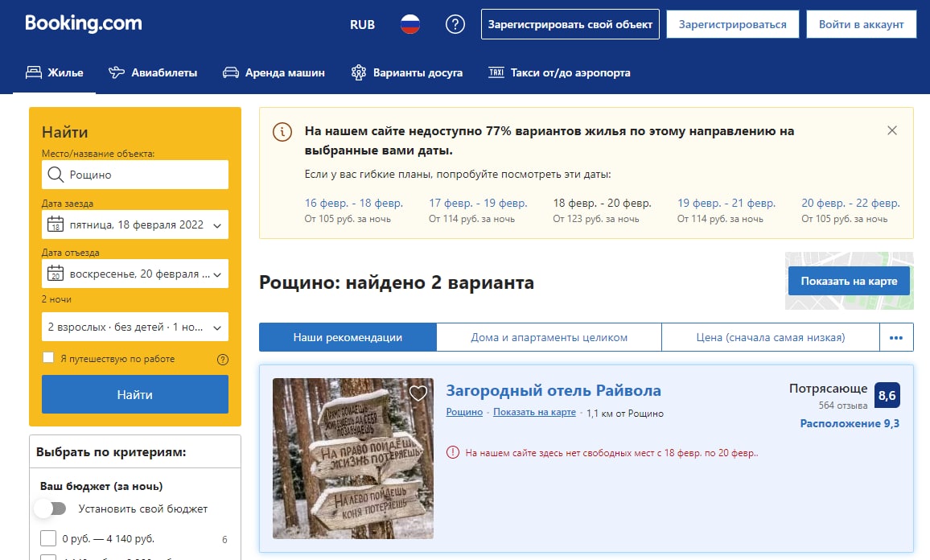The image size is (930, 560).
Task: Click the business travel help question icon
Action: [x=222, y=360]
